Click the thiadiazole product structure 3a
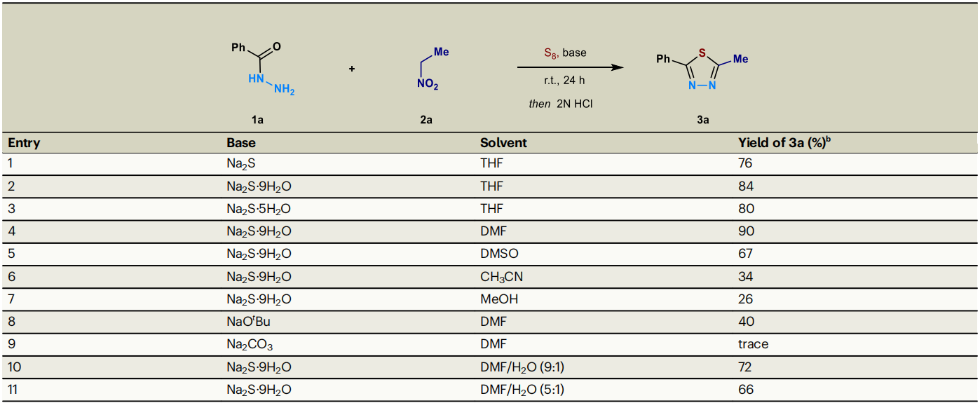Viewport: 980px width, 403px height. [x=702, y=70]
